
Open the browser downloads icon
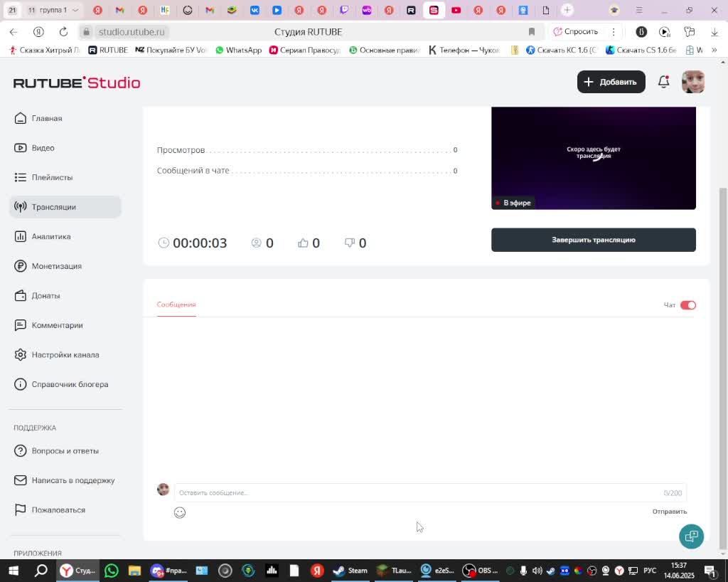coord(714,31)
